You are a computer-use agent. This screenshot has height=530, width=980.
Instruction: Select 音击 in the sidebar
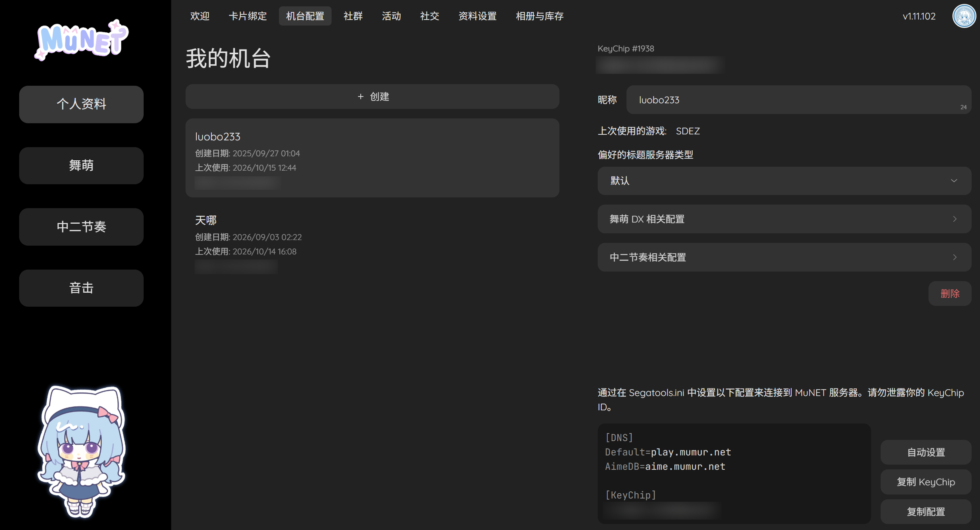pos(81,288)
